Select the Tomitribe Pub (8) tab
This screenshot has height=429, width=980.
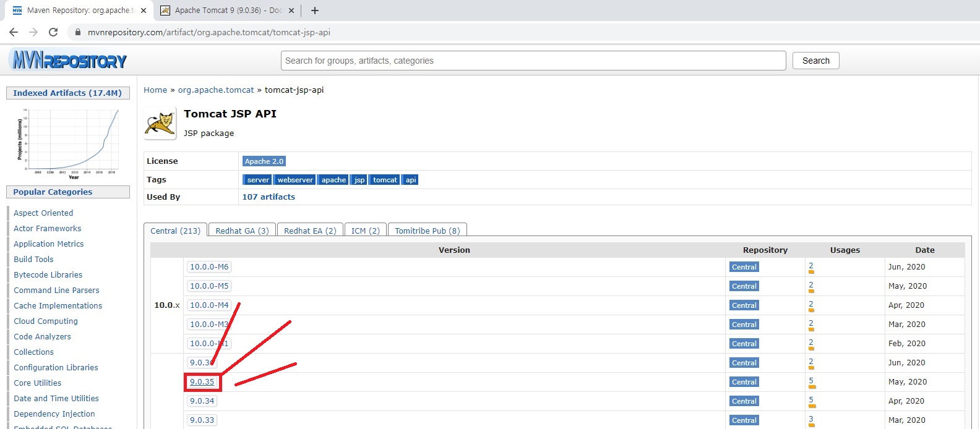pos(427,231)
